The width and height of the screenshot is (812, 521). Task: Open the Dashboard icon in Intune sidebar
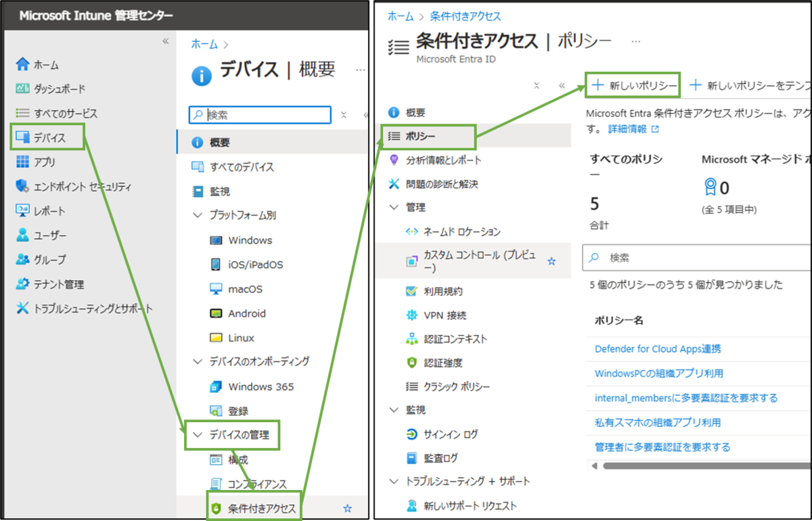[x=23, y=89]
